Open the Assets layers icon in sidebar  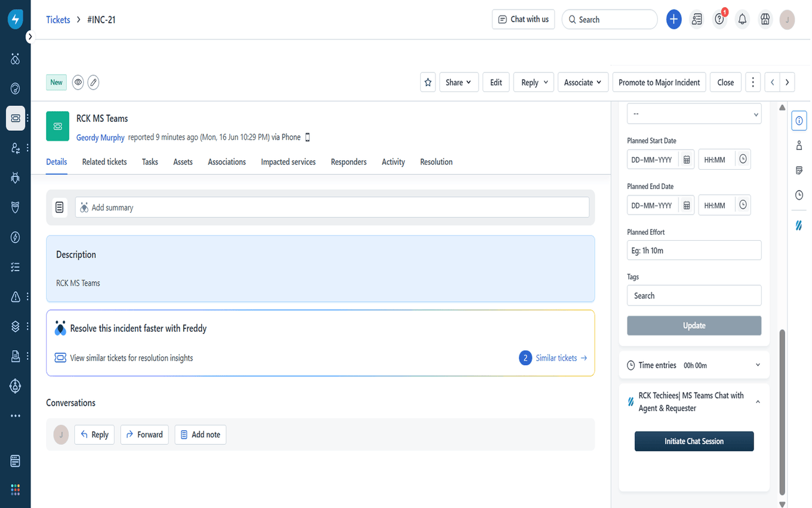point(16,326)
